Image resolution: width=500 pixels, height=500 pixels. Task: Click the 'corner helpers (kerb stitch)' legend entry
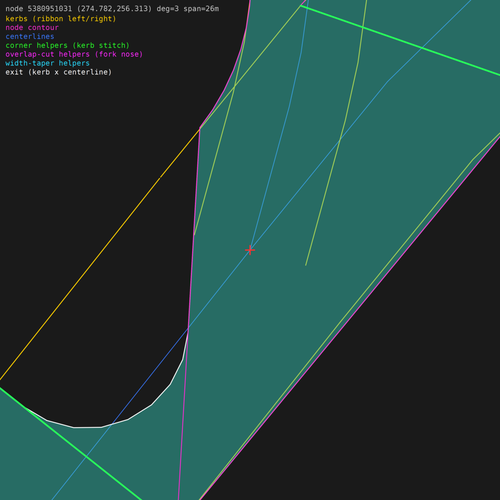coord(67,45)
